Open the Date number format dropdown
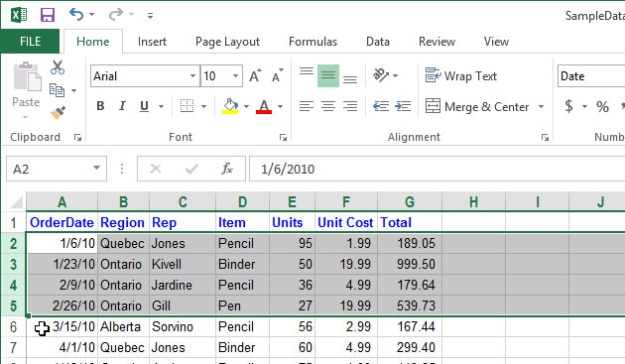 [591, 75]
